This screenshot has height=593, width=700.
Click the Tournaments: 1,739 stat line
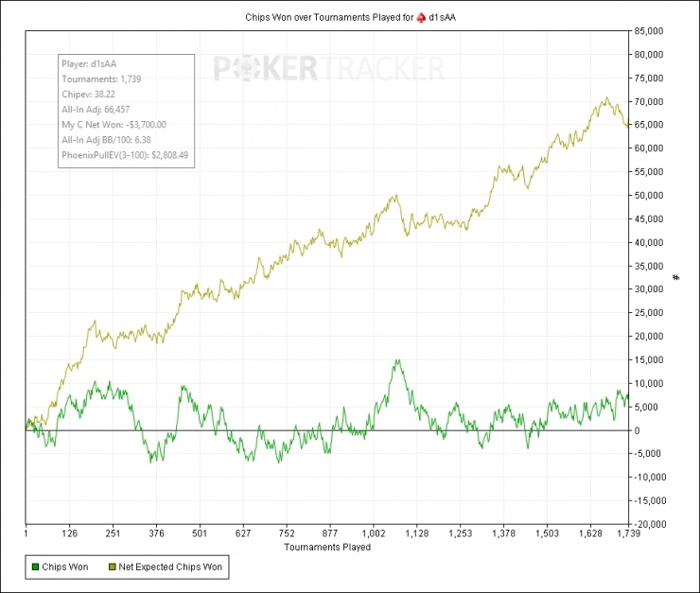click(x=101, y=79)
